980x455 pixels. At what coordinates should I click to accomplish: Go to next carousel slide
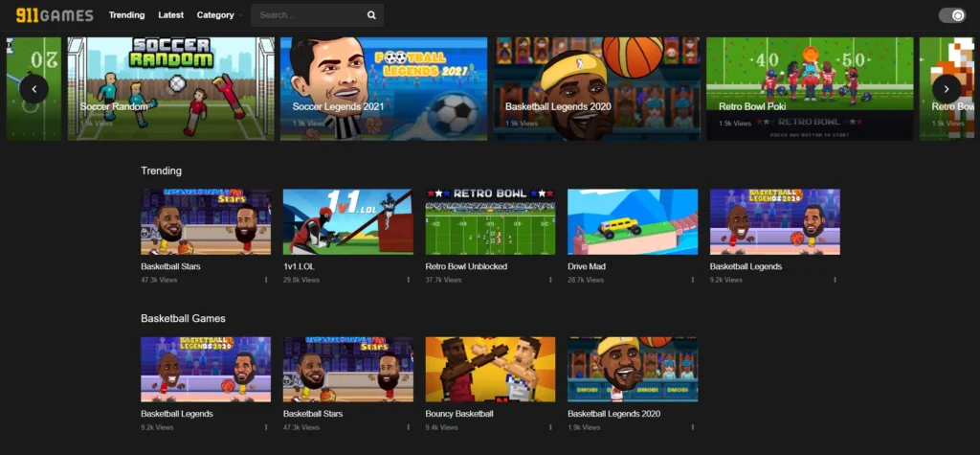click(947, 89)
